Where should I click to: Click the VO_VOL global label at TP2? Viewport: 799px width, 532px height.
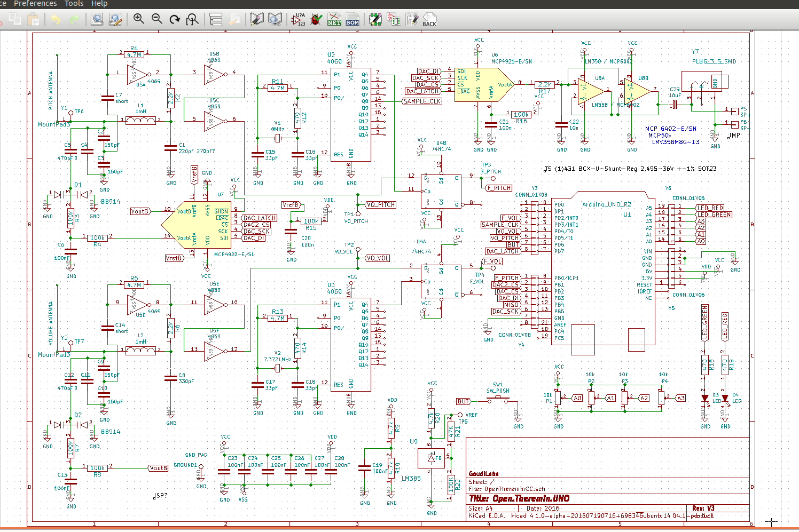(378, 258)
